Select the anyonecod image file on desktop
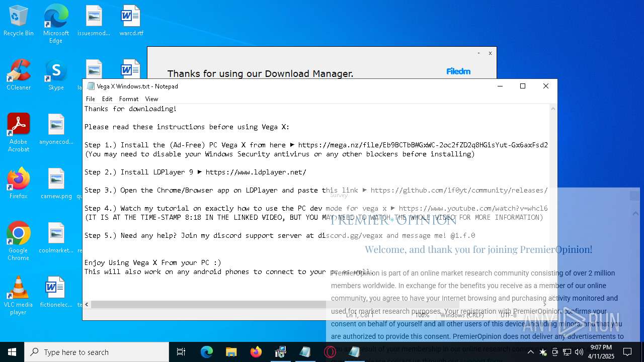 [x=56, y=129]
